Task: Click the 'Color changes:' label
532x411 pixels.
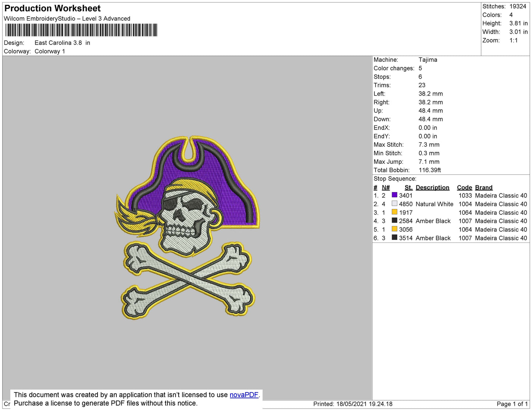Action: pos(394,68)
